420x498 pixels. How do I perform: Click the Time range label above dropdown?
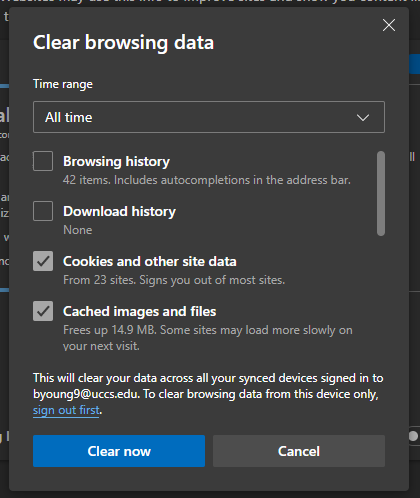[x=63, y=84]
